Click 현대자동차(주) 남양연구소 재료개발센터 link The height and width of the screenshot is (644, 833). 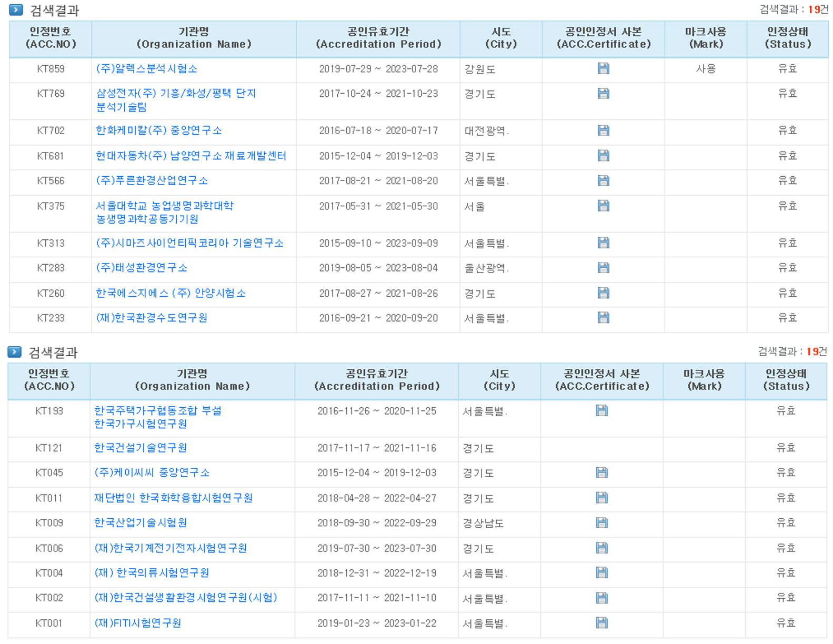click(190, 156)
